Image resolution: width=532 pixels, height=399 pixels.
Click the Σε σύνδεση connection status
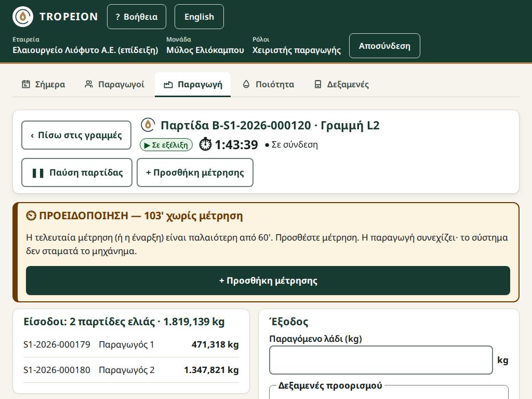291,145
